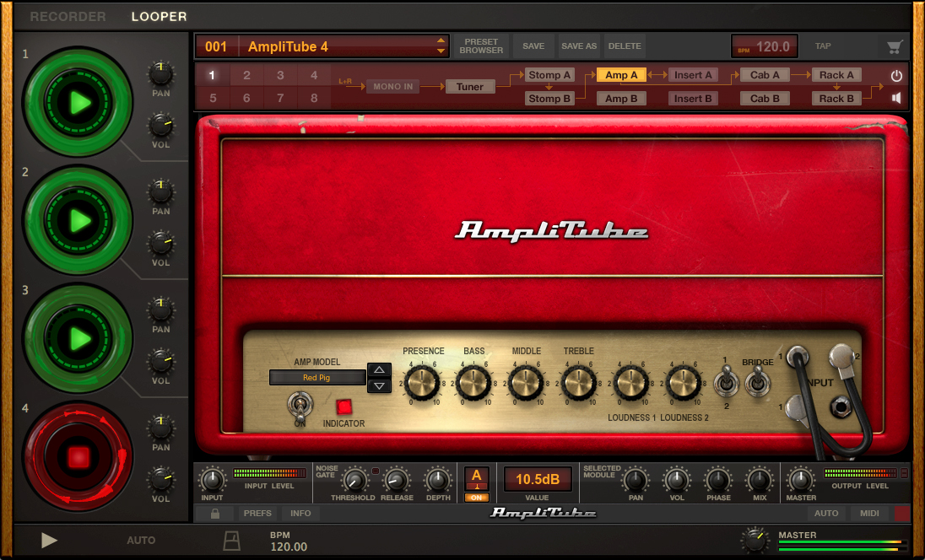
Task: Toggle the BRIDGE switch on the amp panel
Action: tap(759, 385)
